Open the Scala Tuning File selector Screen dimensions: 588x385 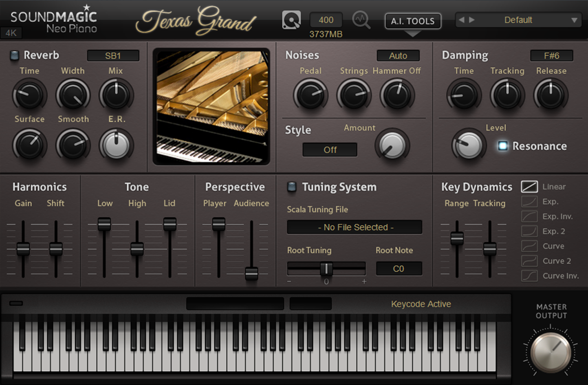pos(355,227)
